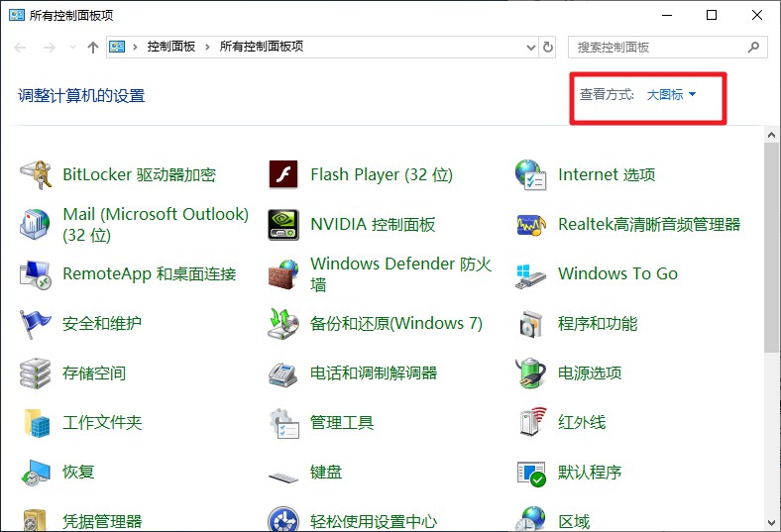Open the Internet 选项 link text
The width and height of the screenshot is (781, 532).
tap(607, 174)
